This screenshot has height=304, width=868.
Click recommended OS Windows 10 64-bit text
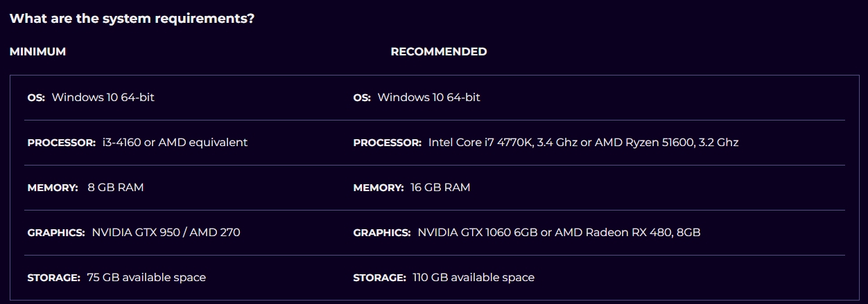click(428, 98)
